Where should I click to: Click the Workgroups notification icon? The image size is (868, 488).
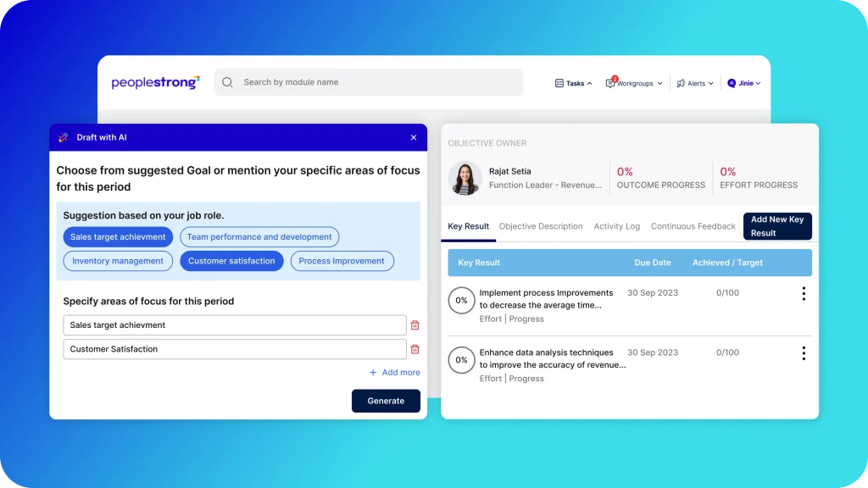click(610, 83)
